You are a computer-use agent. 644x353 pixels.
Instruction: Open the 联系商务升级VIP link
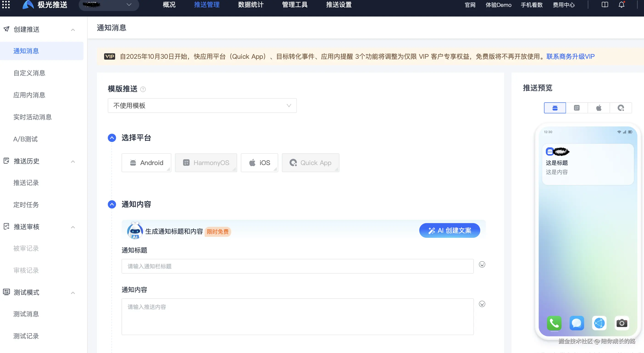pyautogui.click(x=570, y=56)
